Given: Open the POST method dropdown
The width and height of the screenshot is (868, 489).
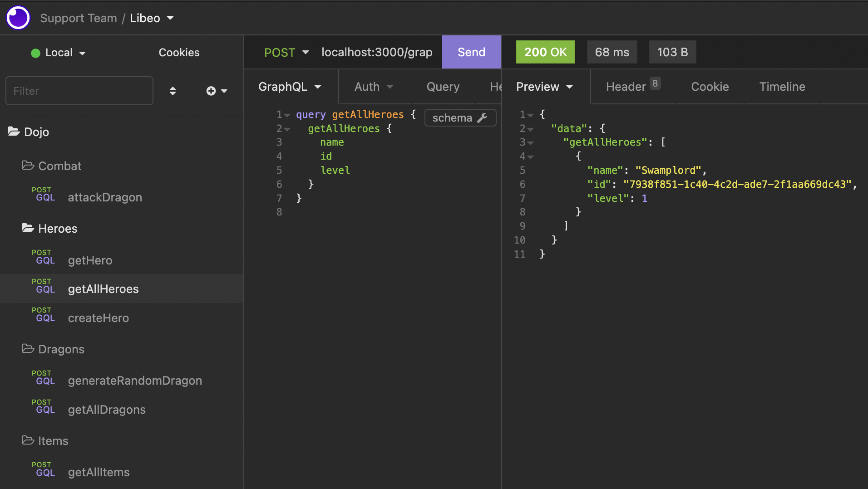Looking at the screenshot, I should 286,52.
